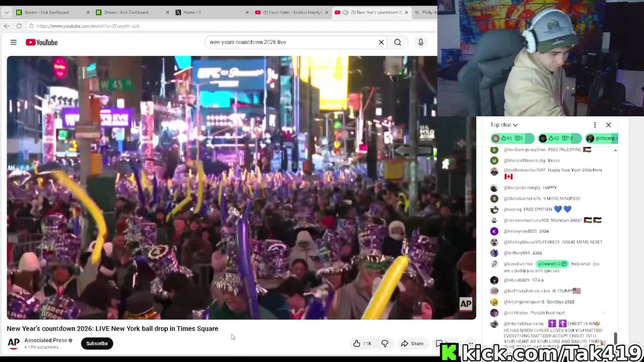Click the chat scrollbar up arrow
Viewport: 644px width, 362px height.
point(615,150)
